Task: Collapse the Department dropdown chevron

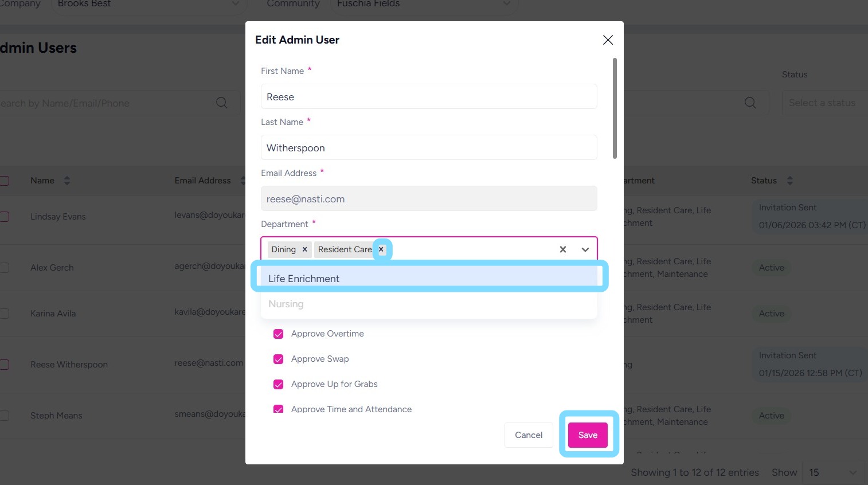Action: tap(585, 249)
